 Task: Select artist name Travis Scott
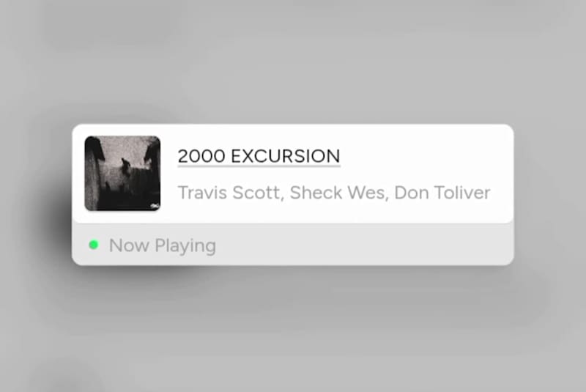229,193
